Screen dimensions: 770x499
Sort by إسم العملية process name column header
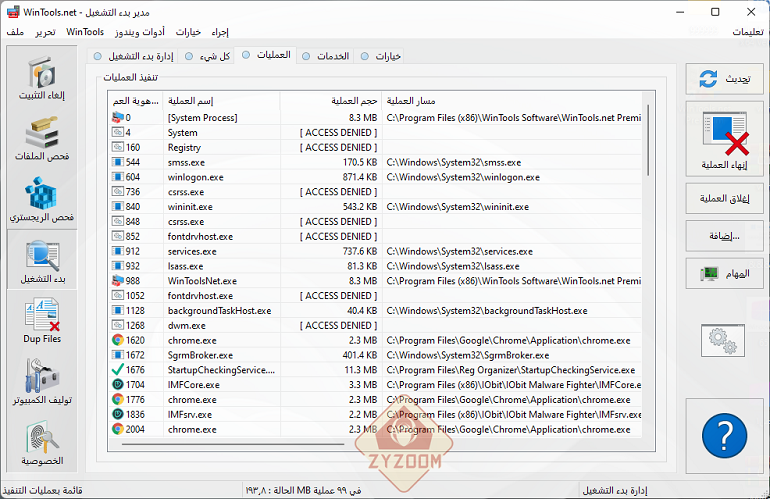coord(221,101)
